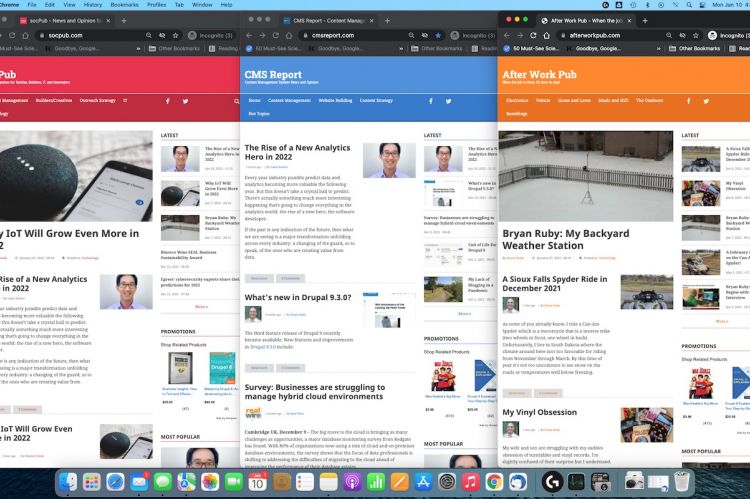The width and height of the screenshot is (750, 499).
Task: Click the search magnifier on socPub site header
Action: 236,101
